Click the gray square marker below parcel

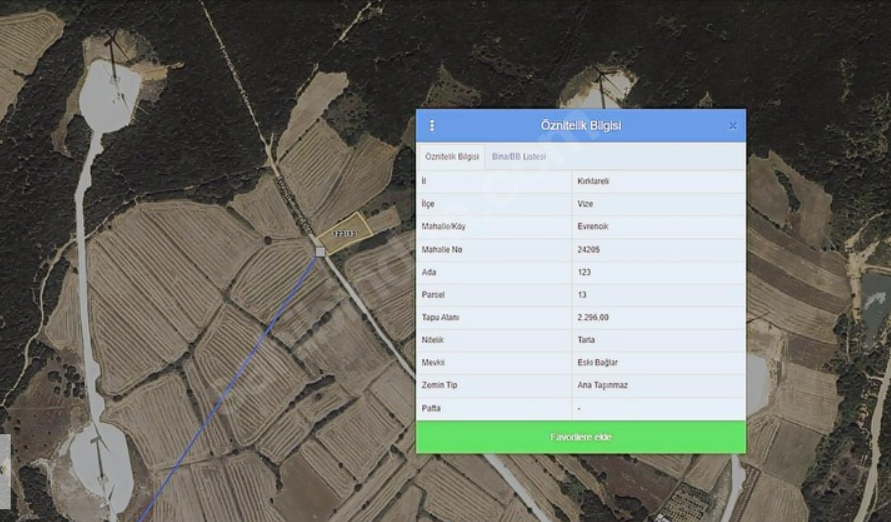tap(320, 252)
